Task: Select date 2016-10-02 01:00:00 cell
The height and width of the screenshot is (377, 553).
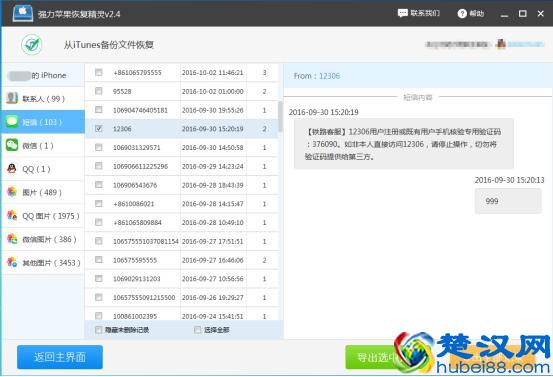Action: point(213,91)
